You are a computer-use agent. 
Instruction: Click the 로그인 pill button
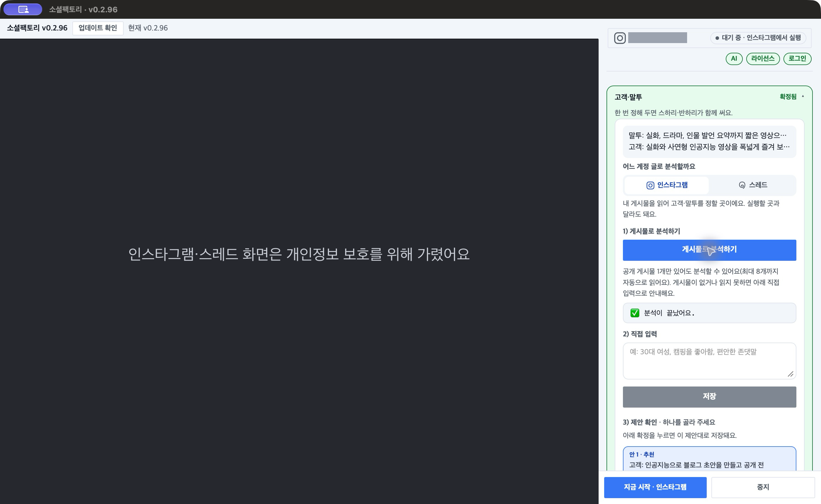[797, 59]
